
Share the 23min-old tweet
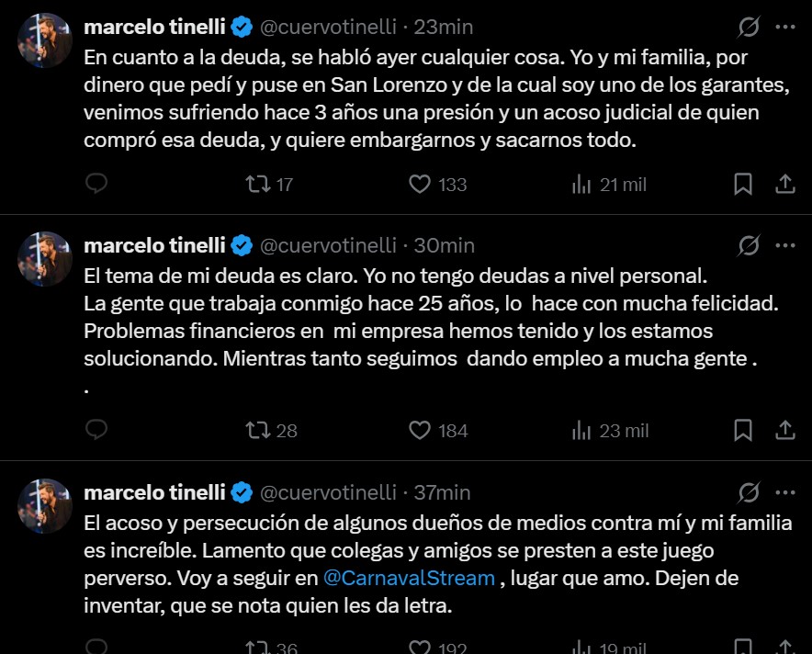[785, 185]
